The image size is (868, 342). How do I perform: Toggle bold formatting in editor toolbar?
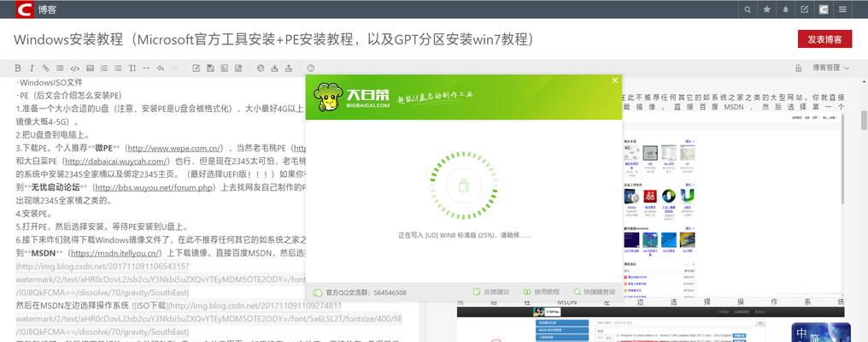pyautogui.click(x=18, y=68)
